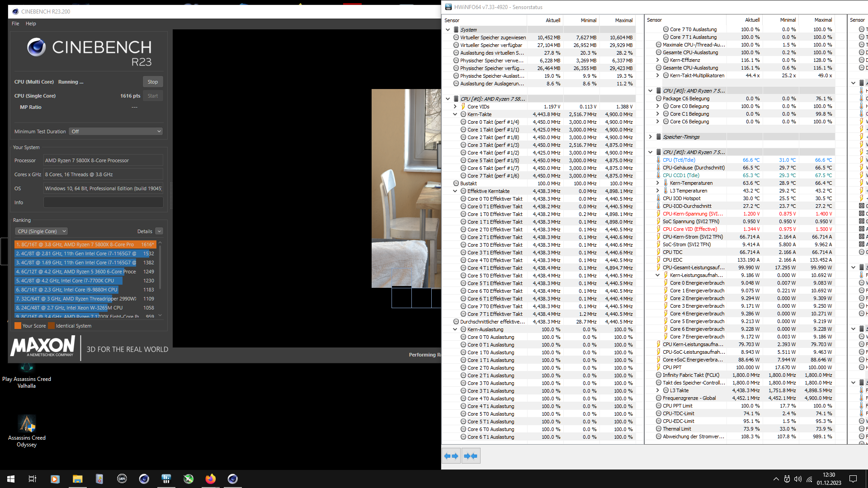The image size is (868, 488).
Task: Open the File menu in Cinebench
Action: [15, 23]
